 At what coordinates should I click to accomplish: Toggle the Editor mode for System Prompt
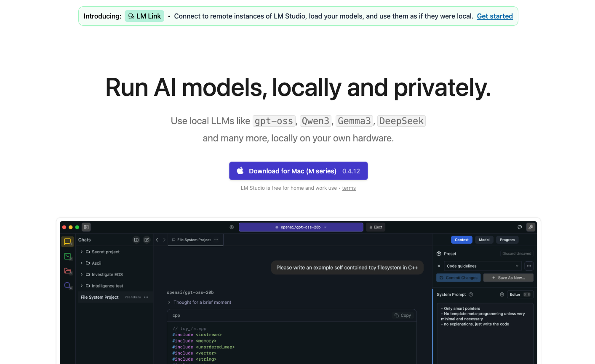pyautogui.click(x=520, y=294)
